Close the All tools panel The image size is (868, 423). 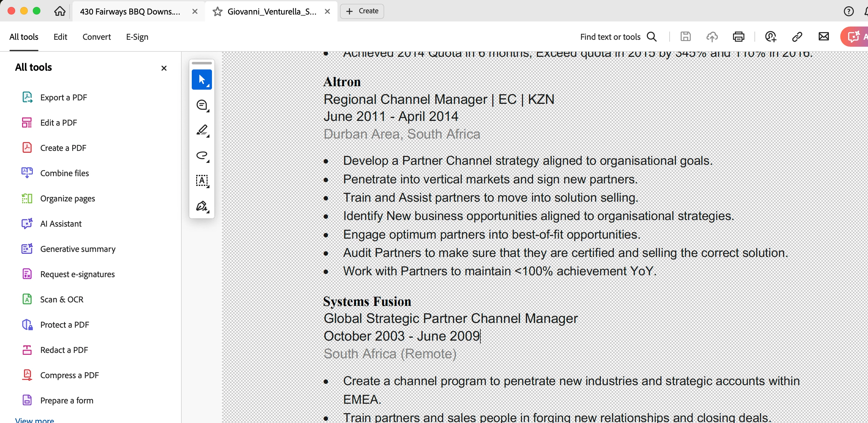click(x=164, y=68)
